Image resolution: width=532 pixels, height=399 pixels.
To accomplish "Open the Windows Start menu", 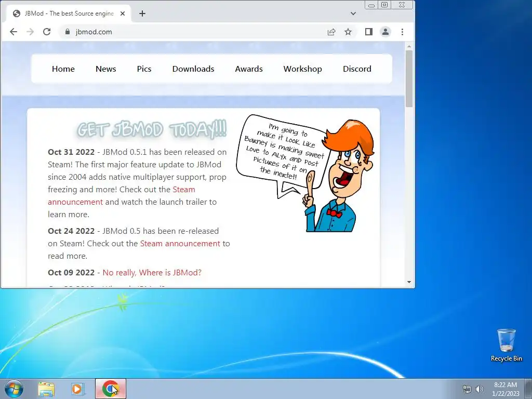I will pyautogui.click(x=14, y=389).
